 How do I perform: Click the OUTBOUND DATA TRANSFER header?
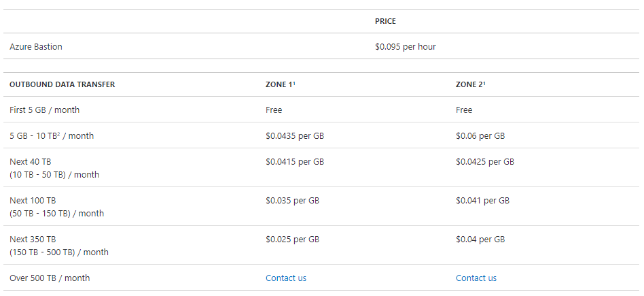(x=62, y=84)
